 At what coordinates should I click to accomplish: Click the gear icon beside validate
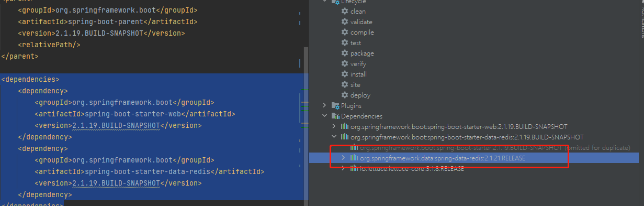tap(344, 21)
